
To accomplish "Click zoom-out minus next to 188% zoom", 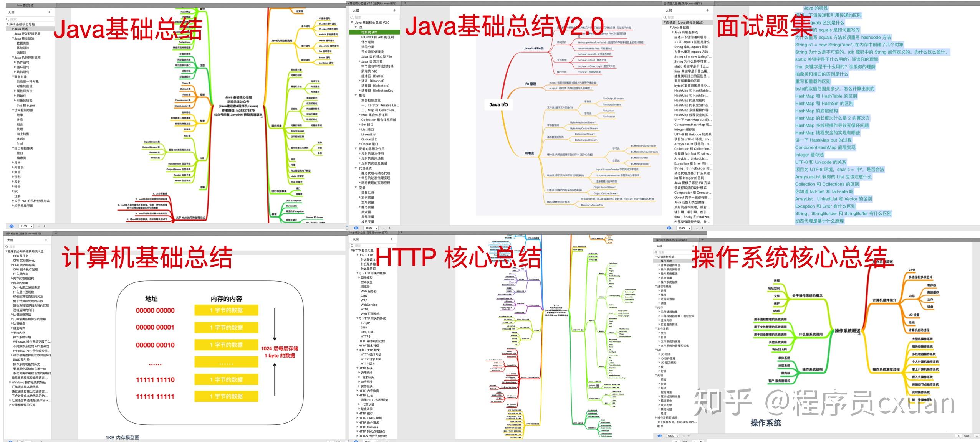I will pyautogui.click(x=696, y=228).
